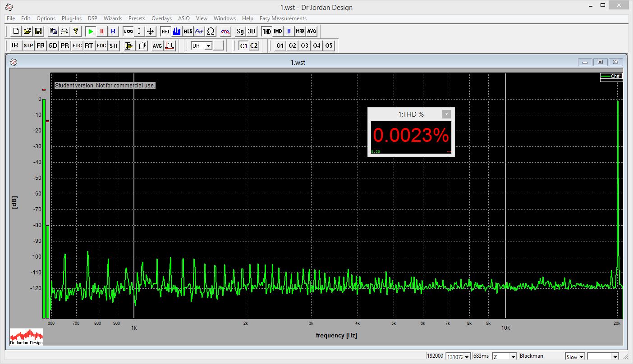633x364 pixels.
Task: Select the blue bar spectrum icon
Action: (x=177, y=32)
